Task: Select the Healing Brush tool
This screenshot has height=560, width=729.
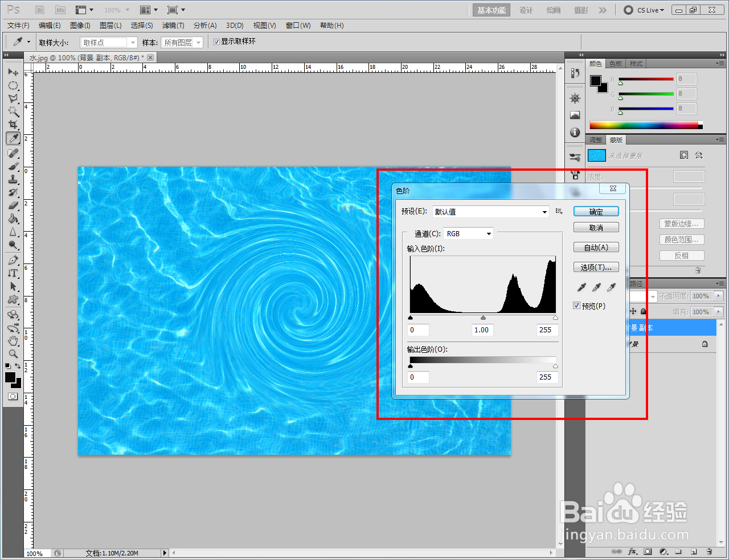Action: (x=13, y=153)
